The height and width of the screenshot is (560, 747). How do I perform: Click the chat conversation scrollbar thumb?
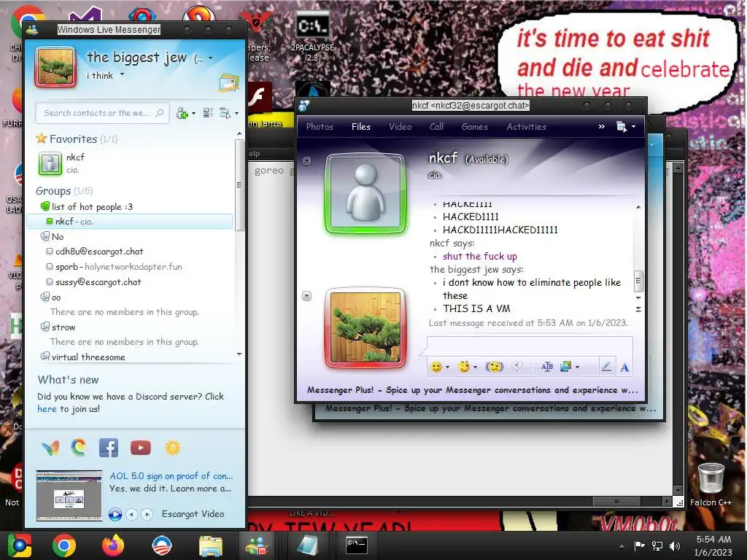coord(638,281)
